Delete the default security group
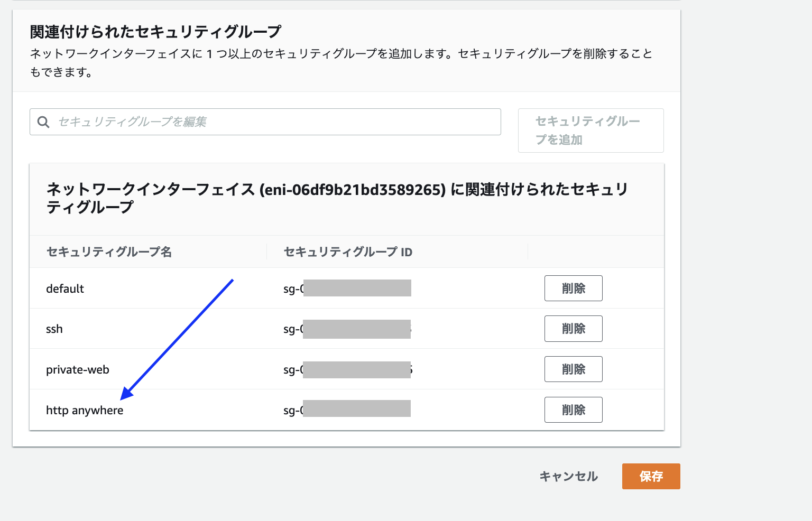This screenshot has height=521, width=812. coord(573,289)
